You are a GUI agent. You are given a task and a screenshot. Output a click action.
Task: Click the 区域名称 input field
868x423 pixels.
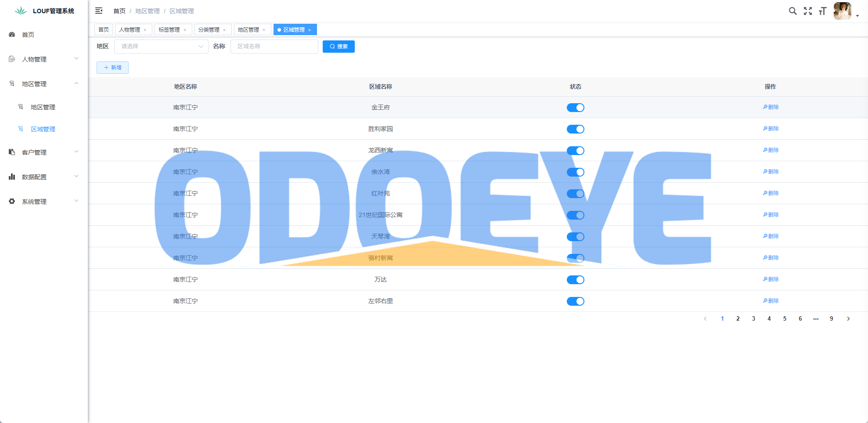tap(274, 47)
